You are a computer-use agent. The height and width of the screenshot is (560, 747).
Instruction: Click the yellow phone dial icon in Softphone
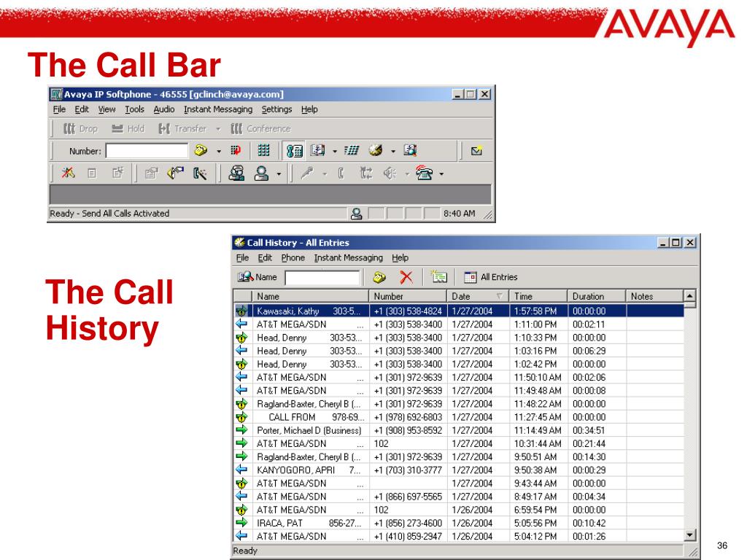point(201,150)
